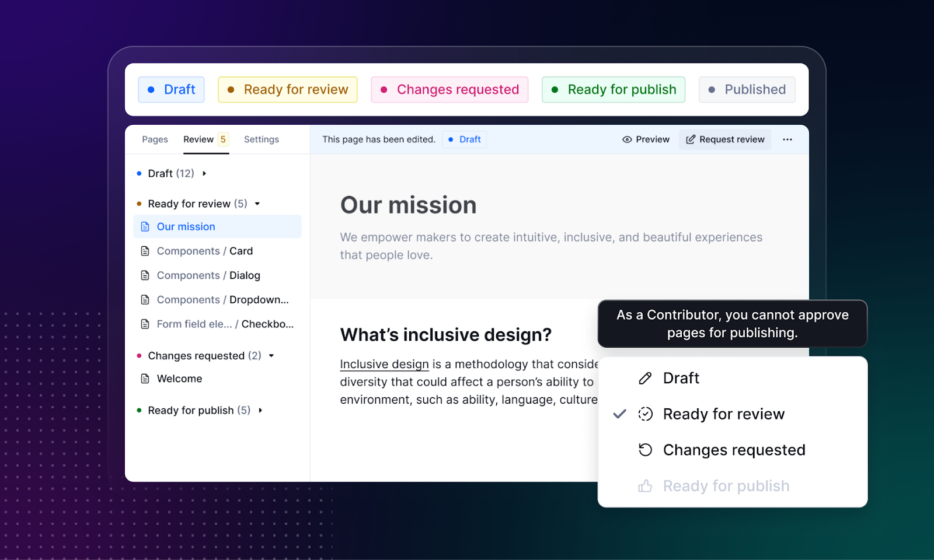934x560 pixels.
Task: Click the thumbs-up Ready for publish icon
Action: coord(645,486)
